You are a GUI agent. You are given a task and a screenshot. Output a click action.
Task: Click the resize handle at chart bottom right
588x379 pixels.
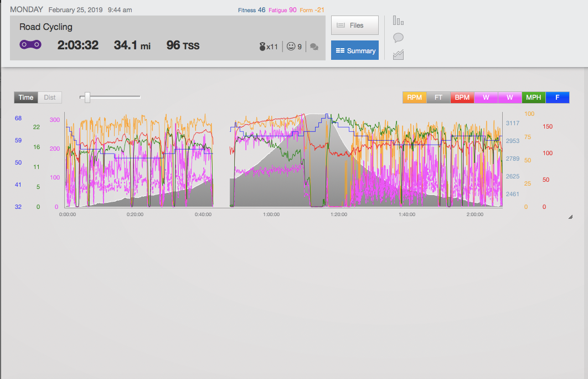(571, 216)
